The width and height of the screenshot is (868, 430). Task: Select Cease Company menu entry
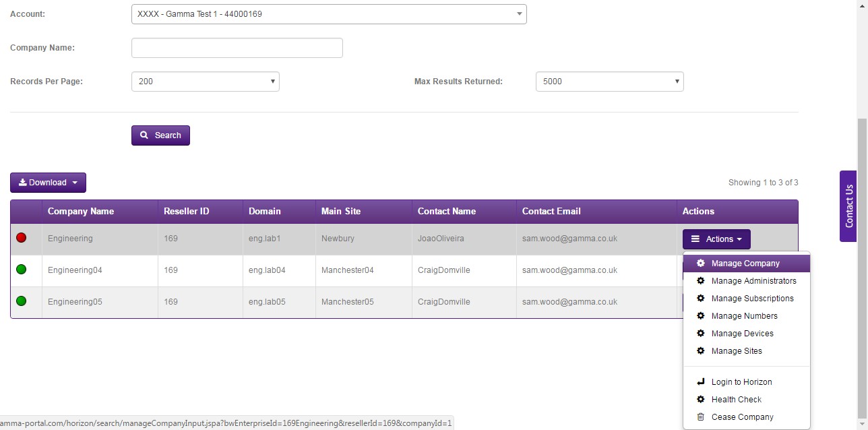[747, 417]
